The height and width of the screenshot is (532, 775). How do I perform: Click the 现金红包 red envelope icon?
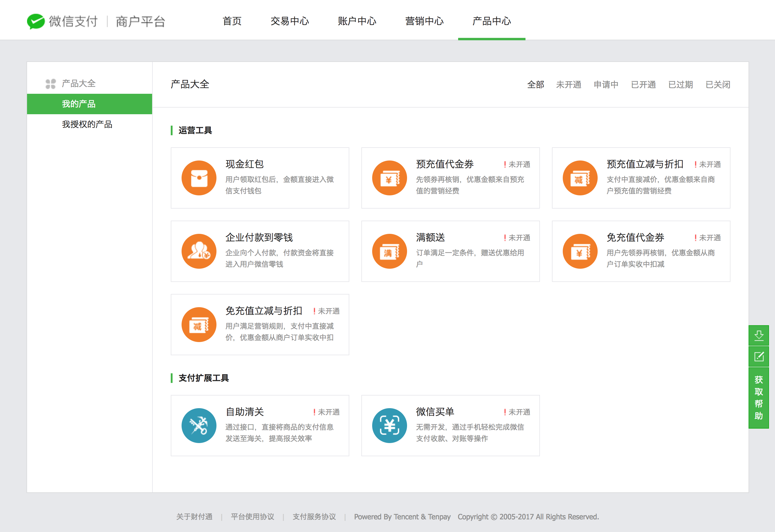(199, 178)
